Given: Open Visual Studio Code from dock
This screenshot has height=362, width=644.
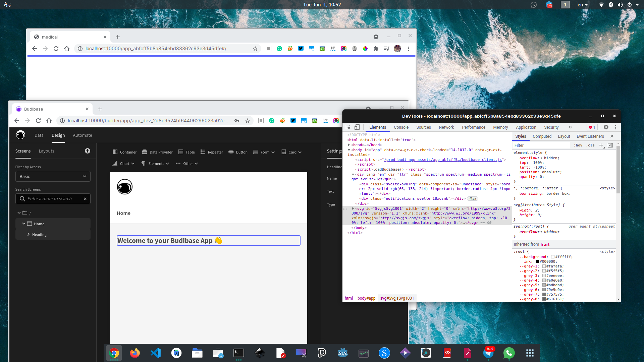Looking at the screenshot, I should pyautogui.click(x=156, y=353).
